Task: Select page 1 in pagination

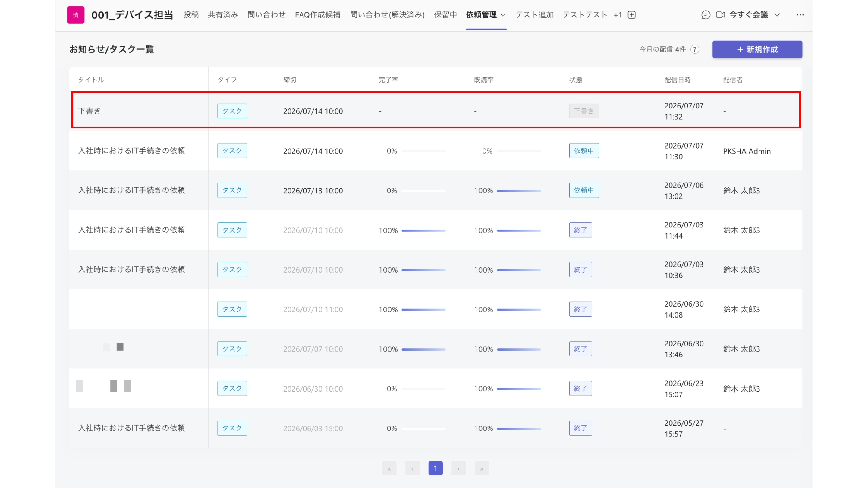Action: click(435, 468)
